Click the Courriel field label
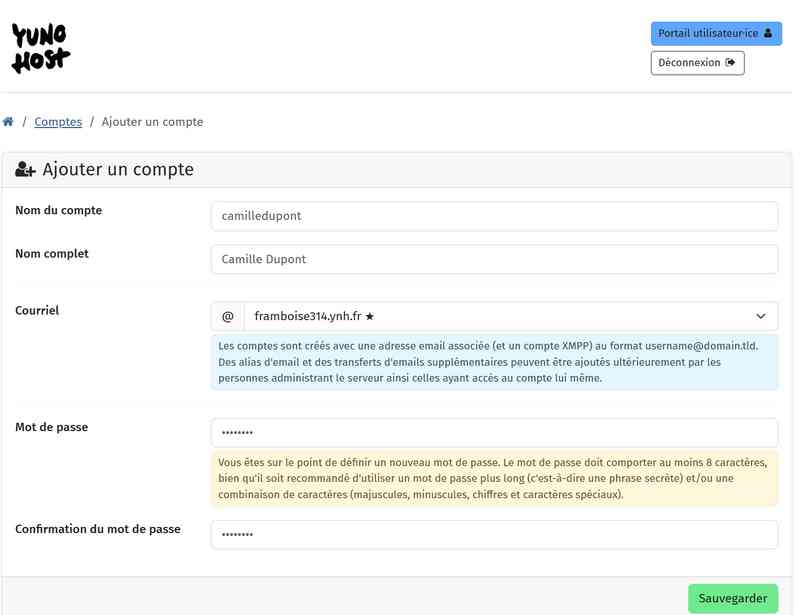The height and width of the screenshot is (615, 800). [x=37, y=310]
